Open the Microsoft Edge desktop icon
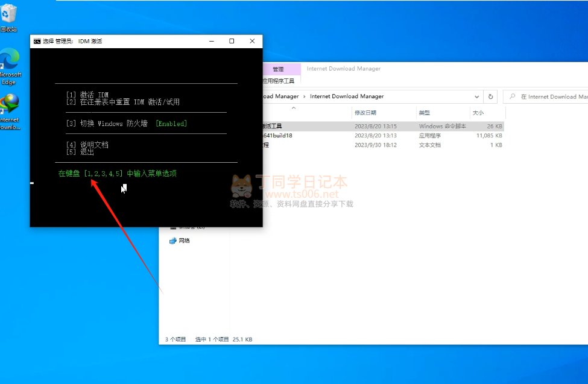Screen dimensions: 588x384 tap(10, 67)
